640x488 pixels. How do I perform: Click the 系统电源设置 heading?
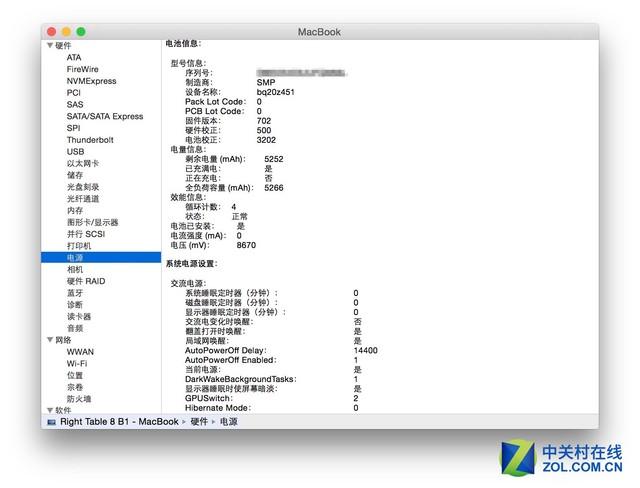191,264
